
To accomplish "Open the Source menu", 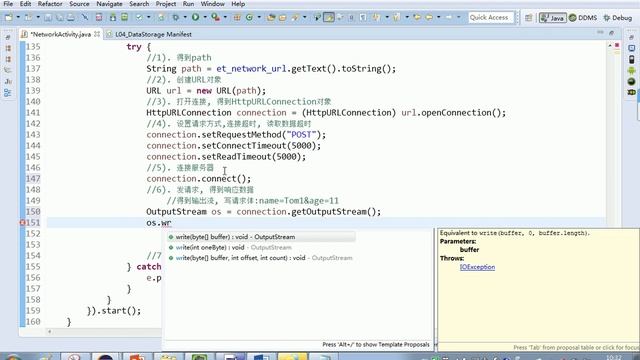I will click(x=79, y=4).
